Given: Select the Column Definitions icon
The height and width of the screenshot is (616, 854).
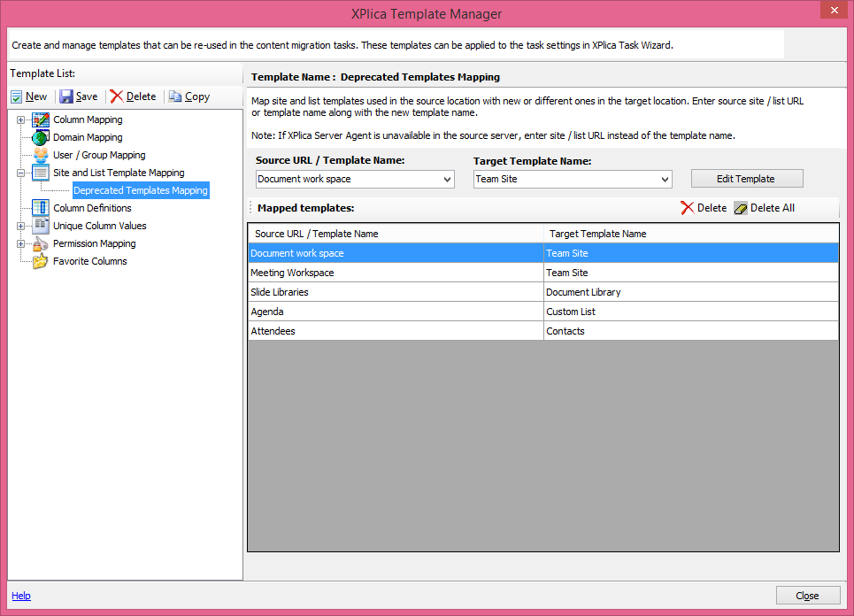Looking at the screenshot, I should tap(41, 208).
